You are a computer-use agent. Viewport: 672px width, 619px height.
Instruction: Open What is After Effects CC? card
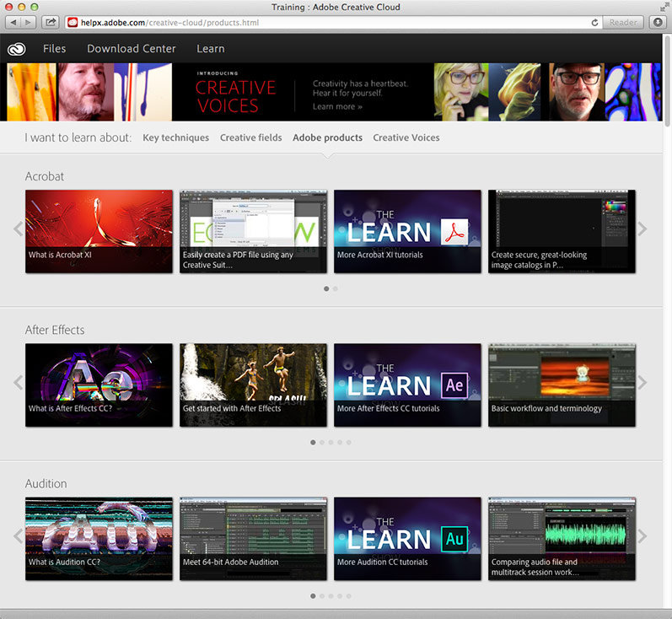click(x=99, y=385)
